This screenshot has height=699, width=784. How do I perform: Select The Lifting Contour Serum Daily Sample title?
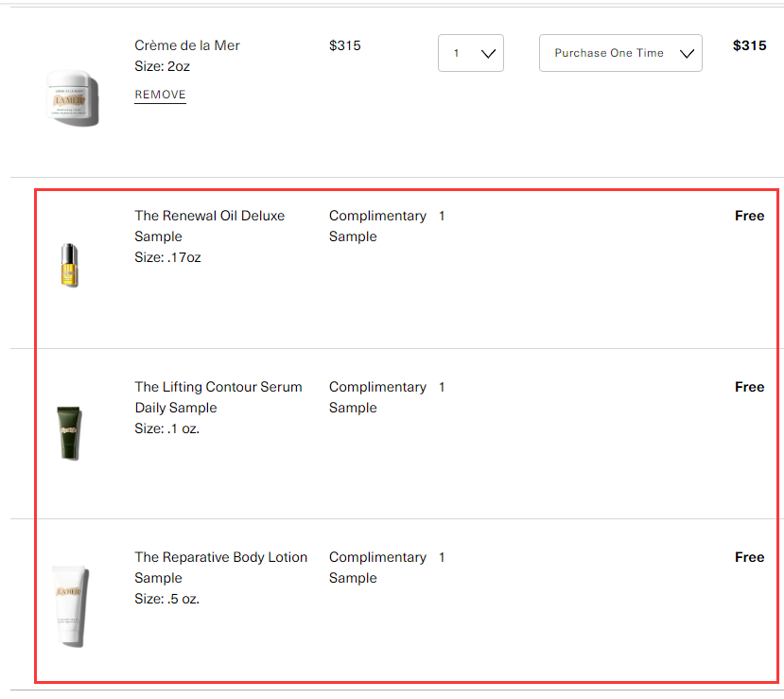[218, 397]
